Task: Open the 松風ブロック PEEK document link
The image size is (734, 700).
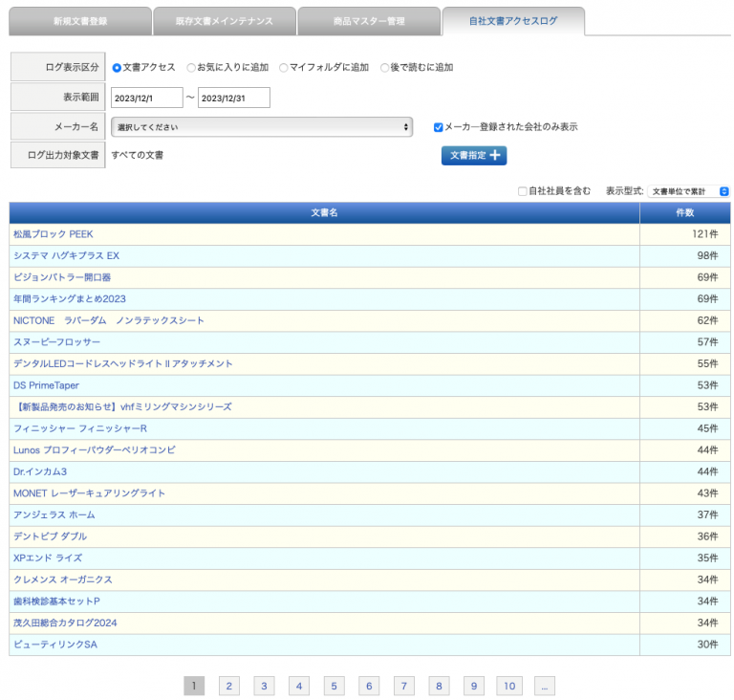Action: [53, 234]
